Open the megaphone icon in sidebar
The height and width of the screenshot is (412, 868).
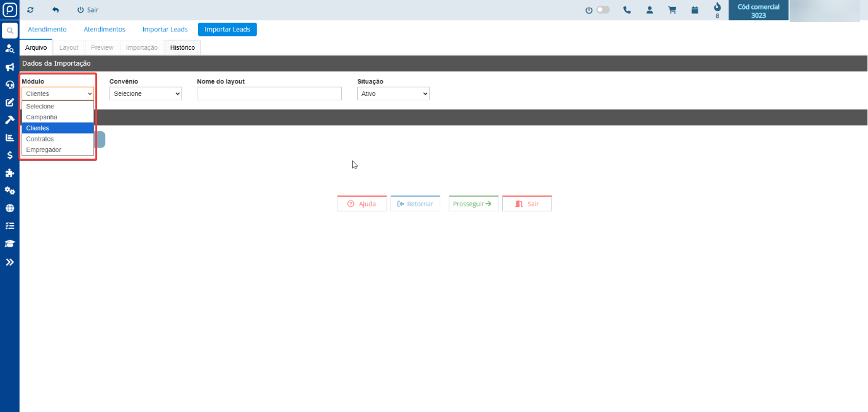pyautogui.click(x=9, y=67)
